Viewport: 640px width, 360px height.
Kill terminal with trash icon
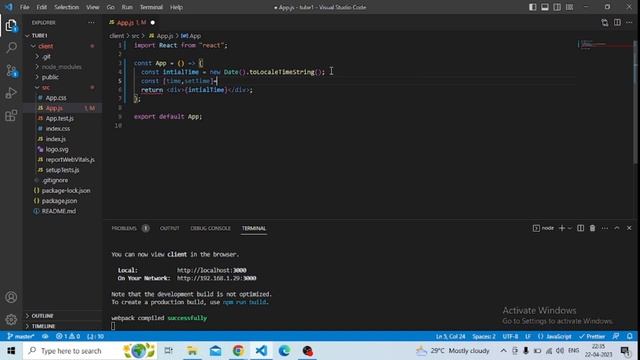(x=593, y=228)
